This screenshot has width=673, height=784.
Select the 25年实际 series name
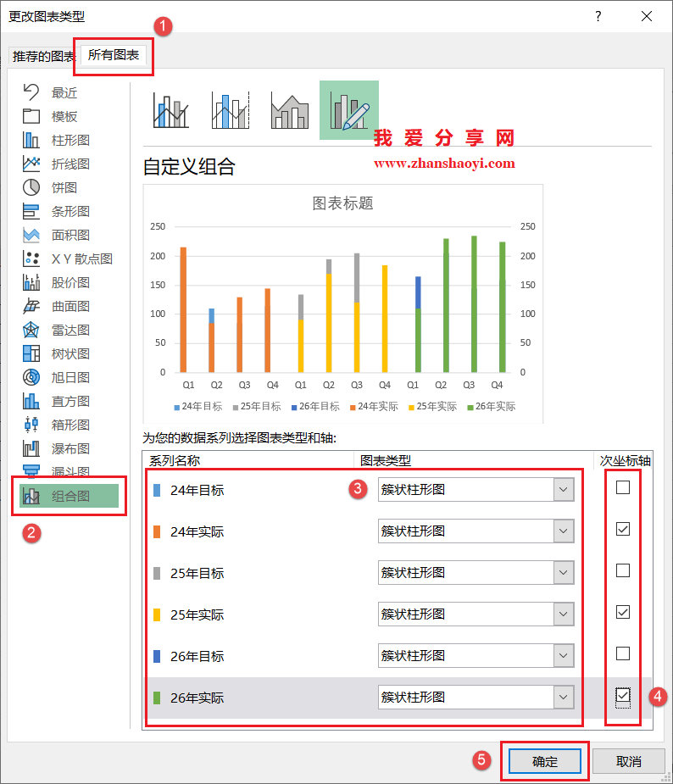(x=197, y=615)
